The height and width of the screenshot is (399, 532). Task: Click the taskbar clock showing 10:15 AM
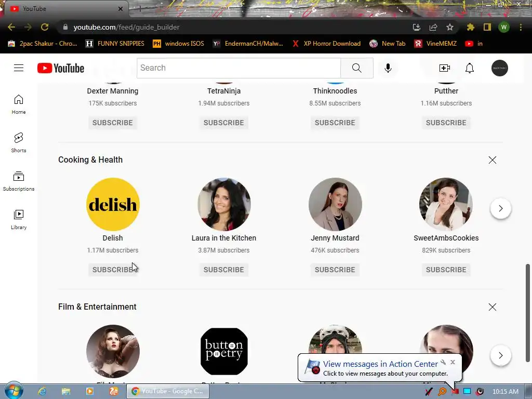(505, 392)
